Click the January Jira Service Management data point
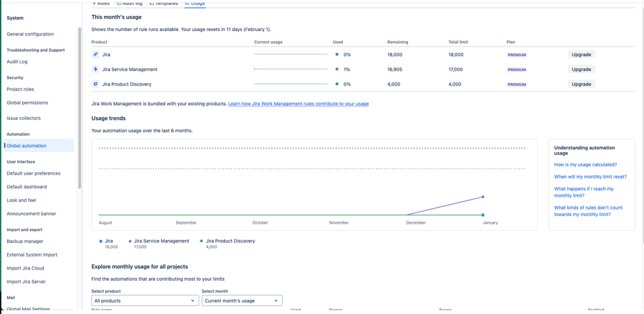644x314 pixels. [x=483, y=197]
